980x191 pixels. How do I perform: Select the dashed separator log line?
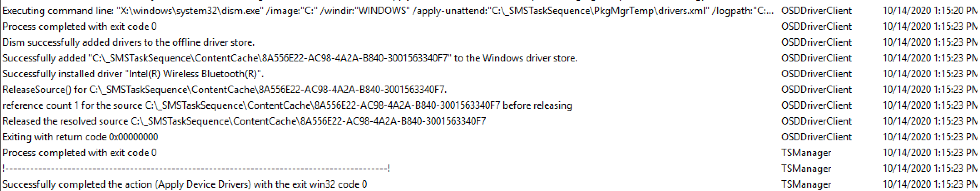[x=196, y=169]
